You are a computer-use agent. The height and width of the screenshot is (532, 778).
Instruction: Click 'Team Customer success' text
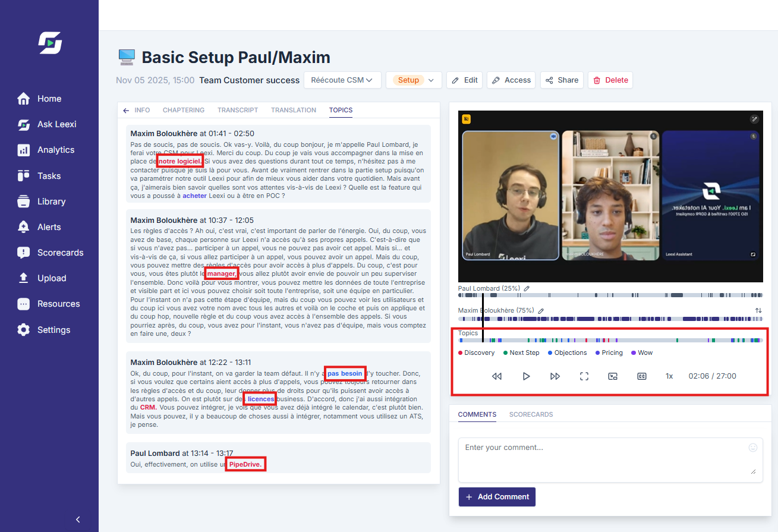click(x=250, y=80)
